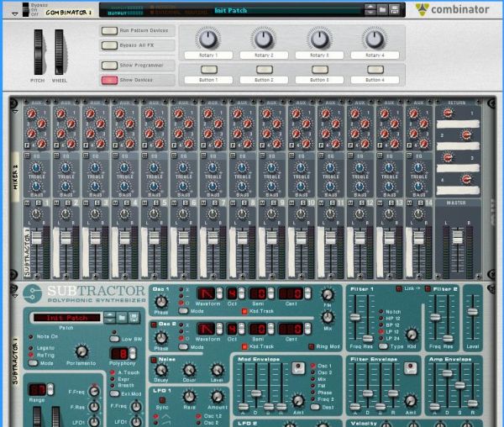Solo mixer channel 8
The width and height of the screenshot is (504, 427).
[244, 203]
